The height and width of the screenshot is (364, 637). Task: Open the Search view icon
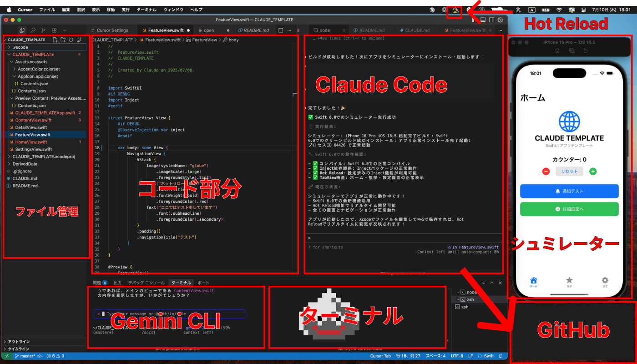point(33,30)
